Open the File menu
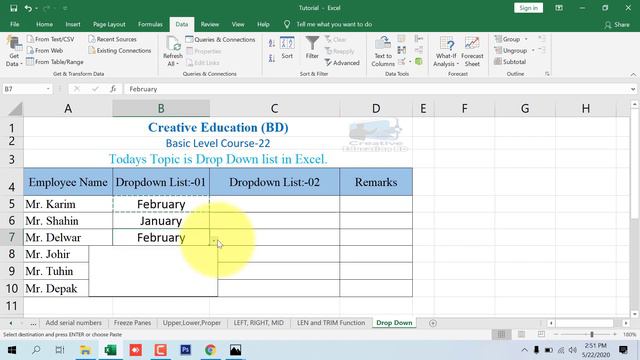Screen dimensions: 640x360 tap(15, 24)
